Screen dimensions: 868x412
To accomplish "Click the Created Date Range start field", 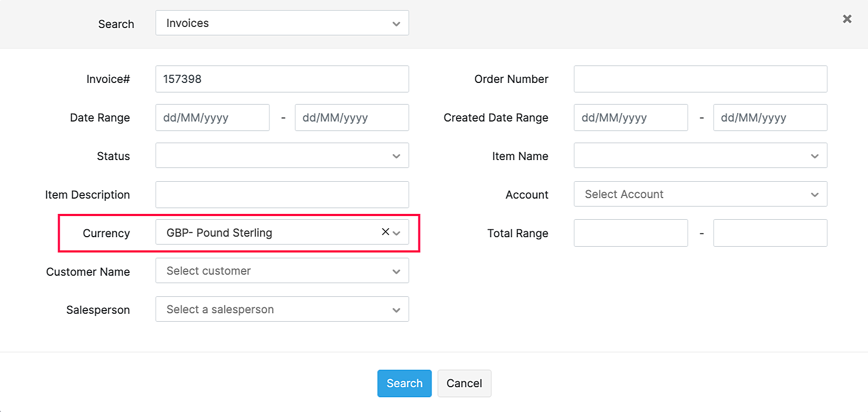I will click(x=631, y=118).
